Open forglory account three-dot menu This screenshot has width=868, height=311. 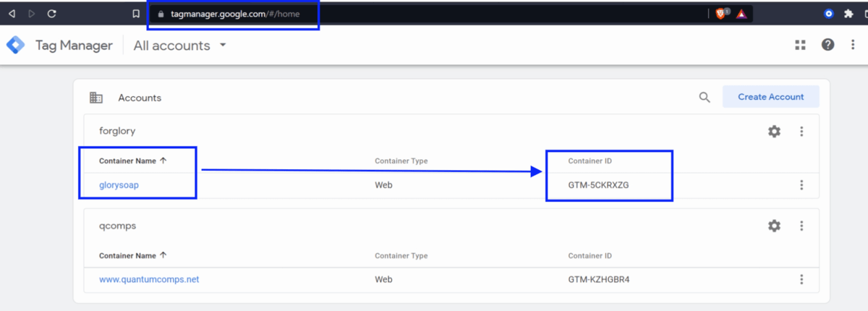[801, 132]
